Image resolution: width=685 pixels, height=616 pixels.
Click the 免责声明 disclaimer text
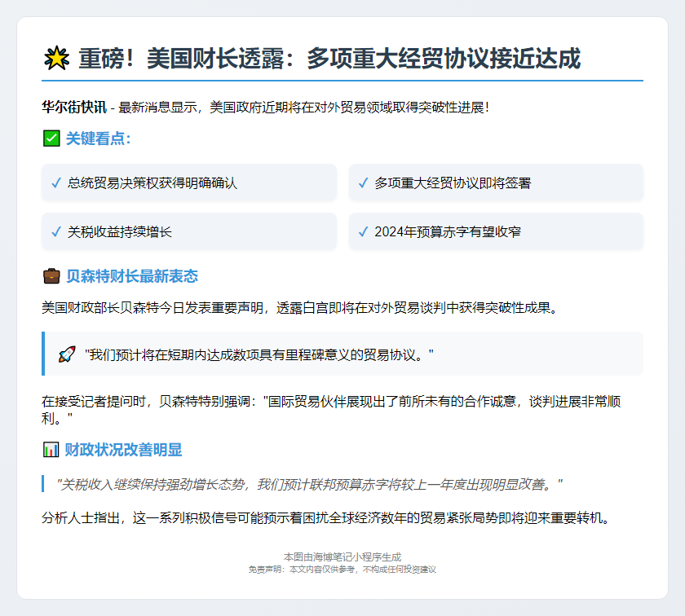(342, 571)
